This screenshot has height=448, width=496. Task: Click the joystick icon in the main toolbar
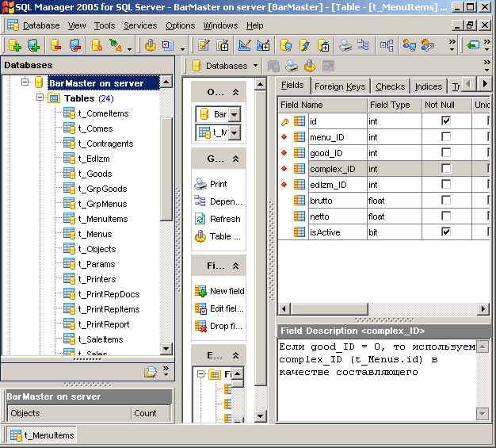point(151,45)
